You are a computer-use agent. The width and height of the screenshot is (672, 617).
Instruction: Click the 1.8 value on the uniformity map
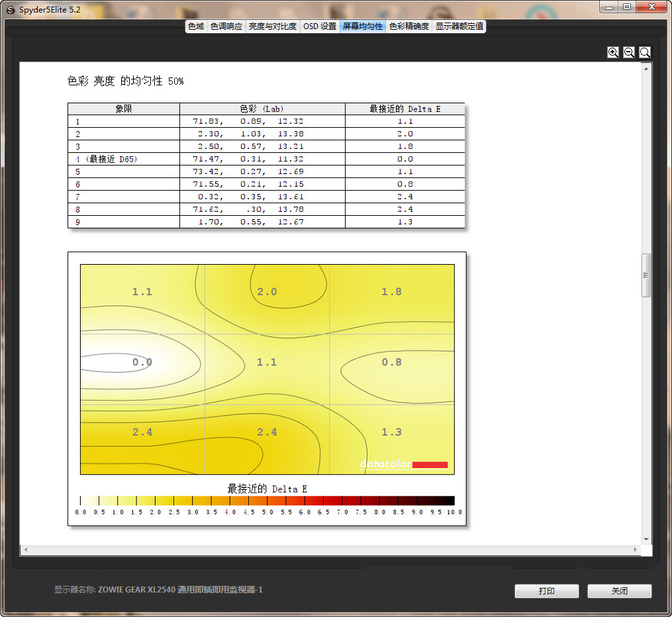coord(392,292)
